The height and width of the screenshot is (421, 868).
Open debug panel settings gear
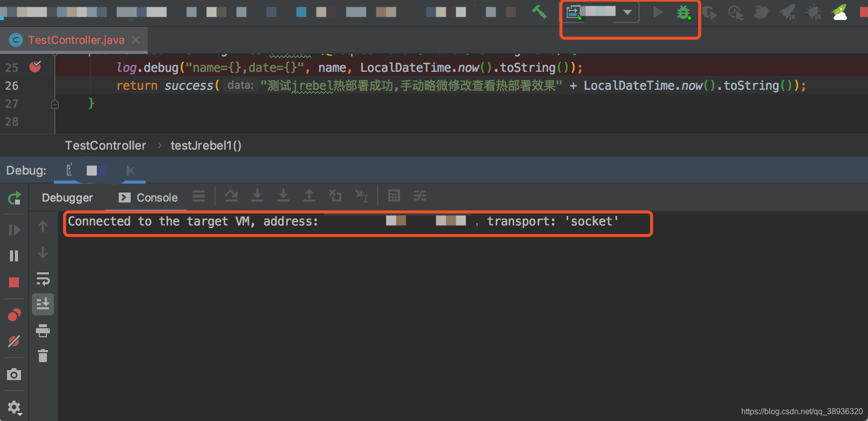pos(14,408)
